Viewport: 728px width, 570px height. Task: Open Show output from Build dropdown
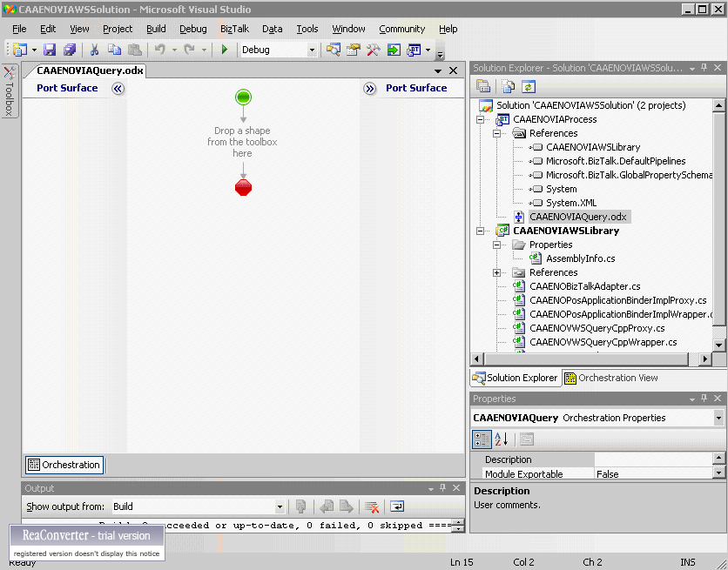click(280, 506)
